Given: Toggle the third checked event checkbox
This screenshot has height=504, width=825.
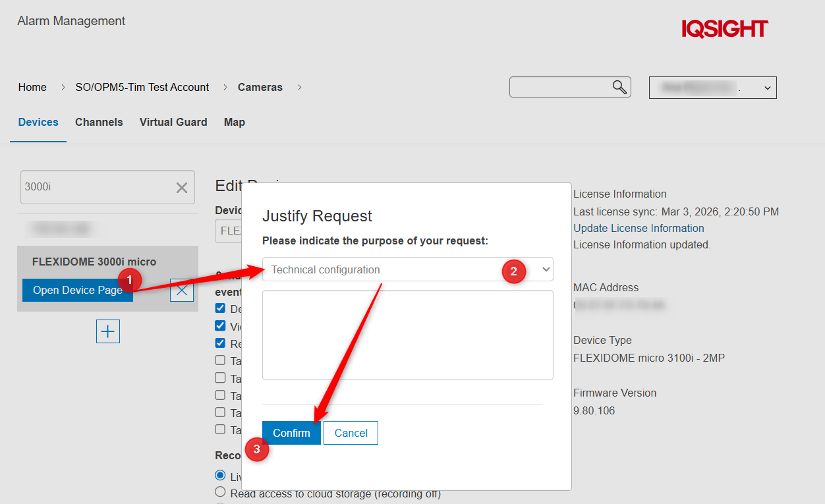Looking at the screenshot, I should (x=221, y=343).
